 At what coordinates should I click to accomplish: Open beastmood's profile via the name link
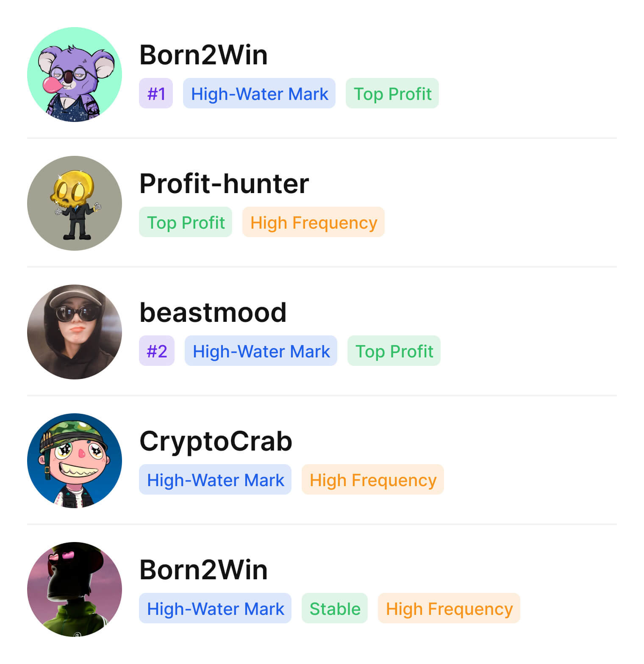tap(213, 312)
